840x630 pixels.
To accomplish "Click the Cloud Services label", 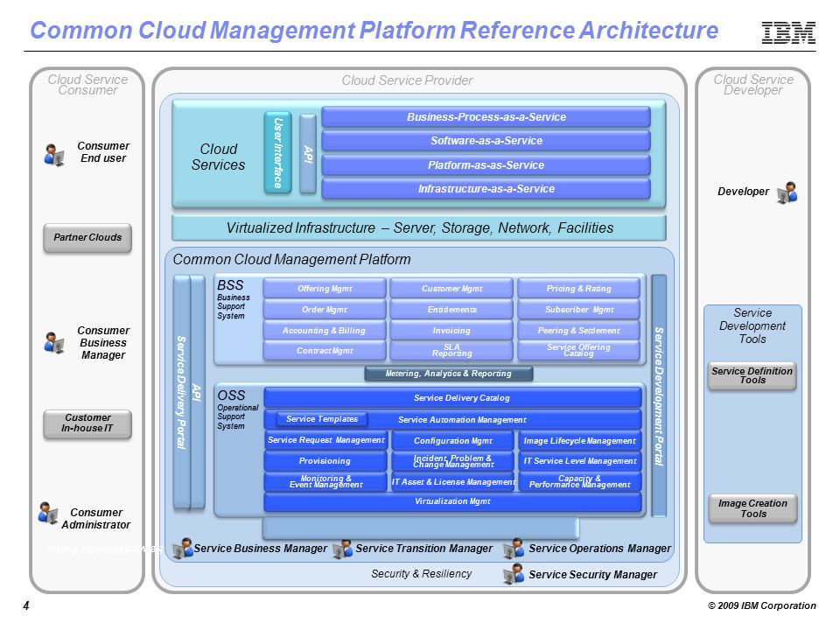I will pyautogui.click(x=218, y=157).
